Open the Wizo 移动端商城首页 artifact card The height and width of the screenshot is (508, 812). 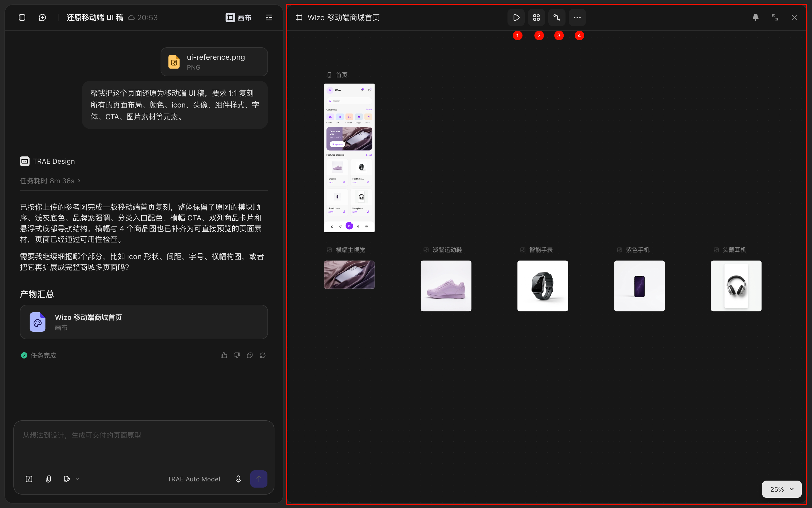tap(144, 322)
